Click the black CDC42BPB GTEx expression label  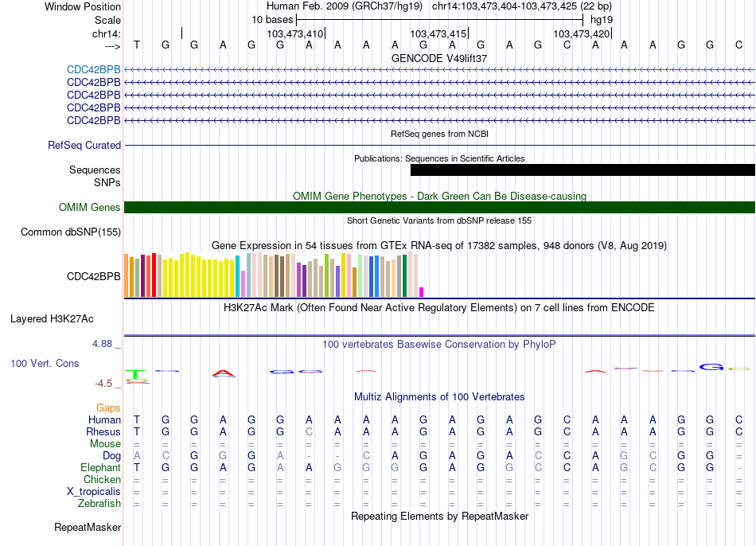tap(94, 276)
